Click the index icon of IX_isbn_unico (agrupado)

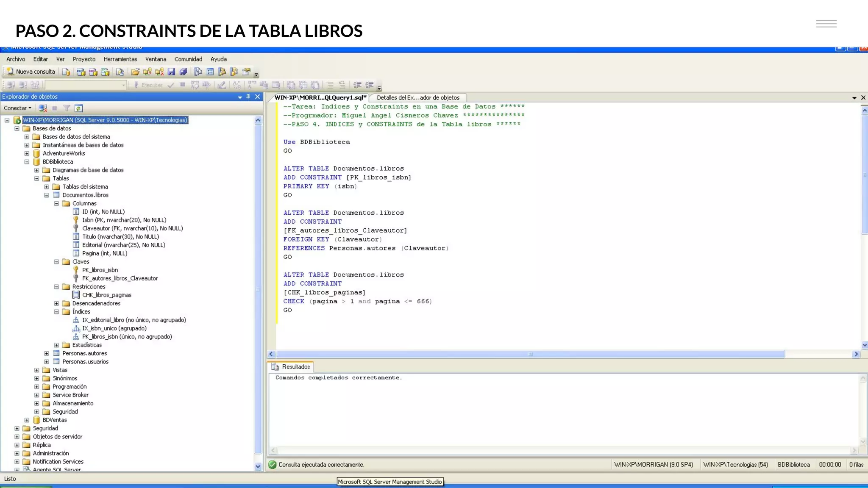click(x=76, y=328)
